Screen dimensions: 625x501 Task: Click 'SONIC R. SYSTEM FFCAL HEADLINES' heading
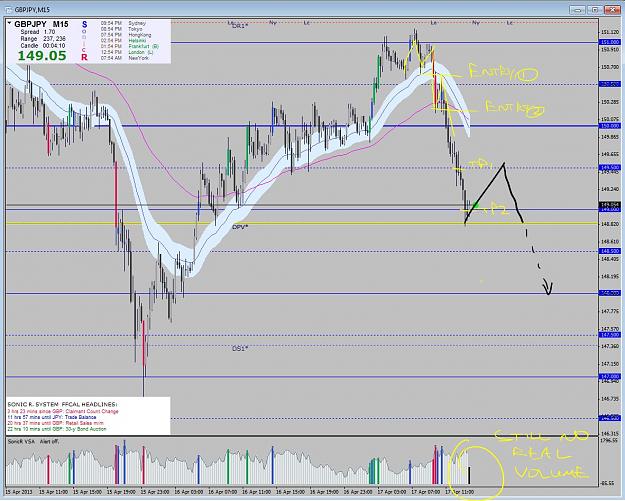(x=62, y=404)
